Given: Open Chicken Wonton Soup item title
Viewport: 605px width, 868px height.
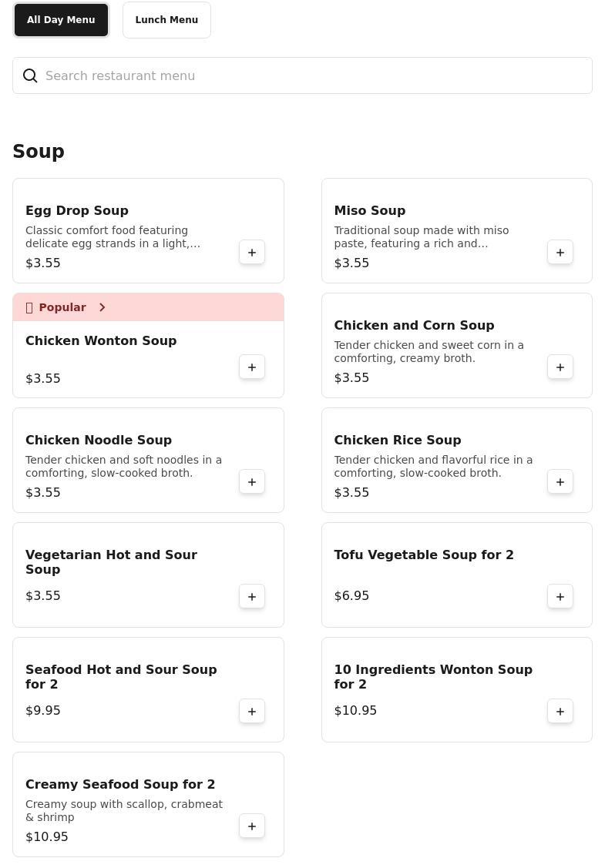Looking at the screenshot, I should (x=101, y=340).
